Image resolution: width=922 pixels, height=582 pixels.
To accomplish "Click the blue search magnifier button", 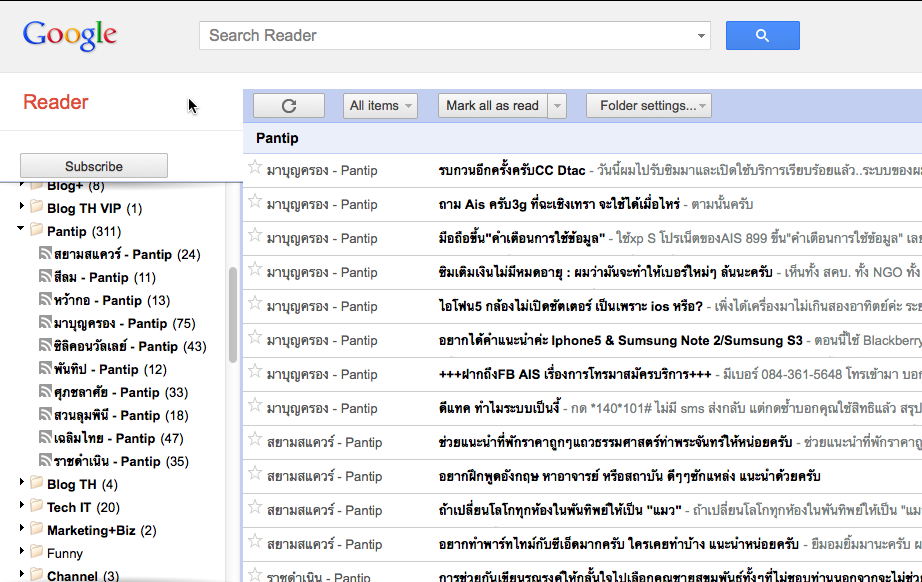I will point(762,35).
